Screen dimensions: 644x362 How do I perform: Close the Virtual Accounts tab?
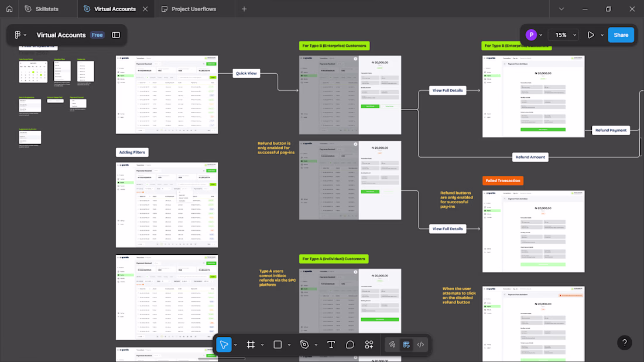(145, 9)
